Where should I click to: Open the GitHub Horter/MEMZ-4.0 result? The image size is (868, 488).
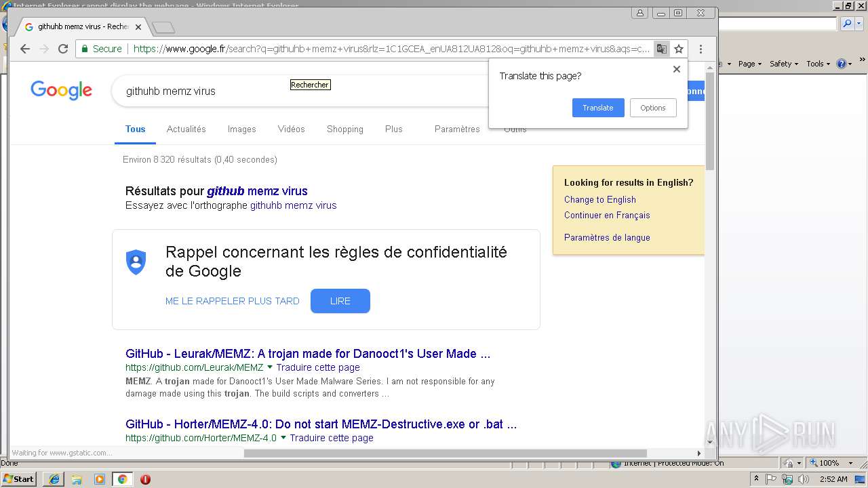(321, 424)
